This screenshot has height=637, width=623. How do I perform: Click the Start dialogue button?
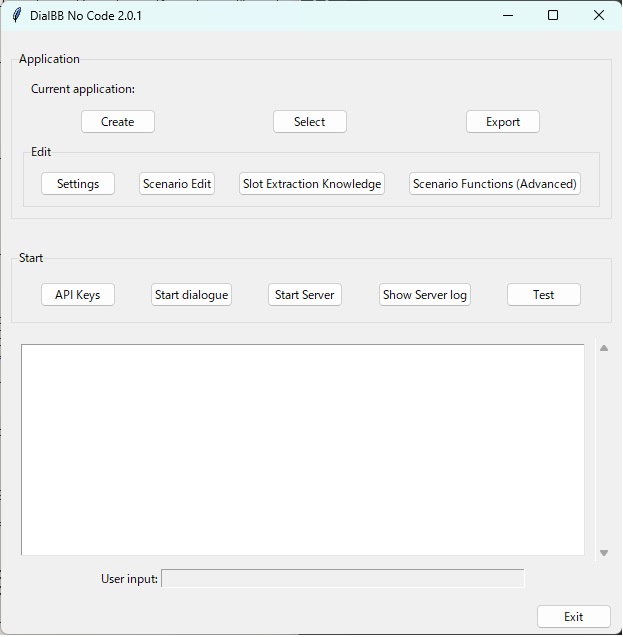click(x=191, y=295)
